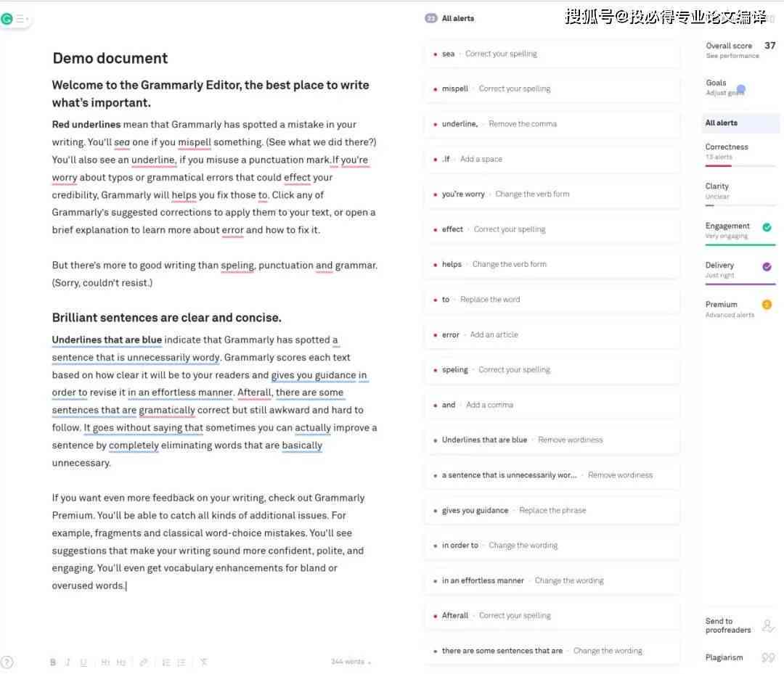Image resolution: width=784 pixels, height=674 pixels.
Task: Open Goals to adjust goals
Action: pyautogui.click(x=725, y=88)
